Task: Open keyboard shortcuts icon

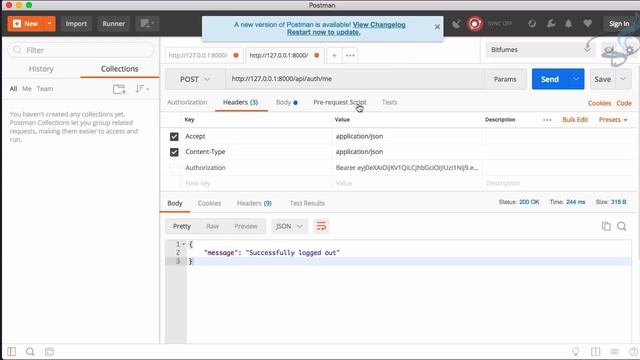Action: point(615,351)
